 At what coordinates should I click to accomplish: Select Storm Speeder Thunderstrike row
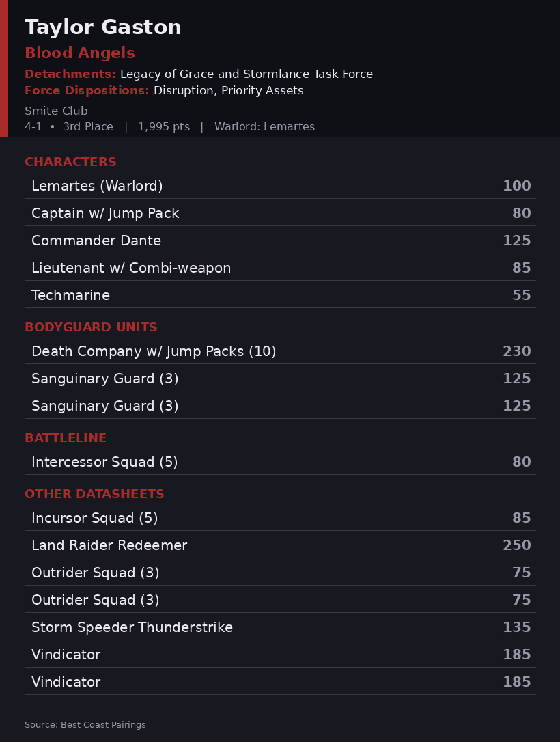click(280, 627)
